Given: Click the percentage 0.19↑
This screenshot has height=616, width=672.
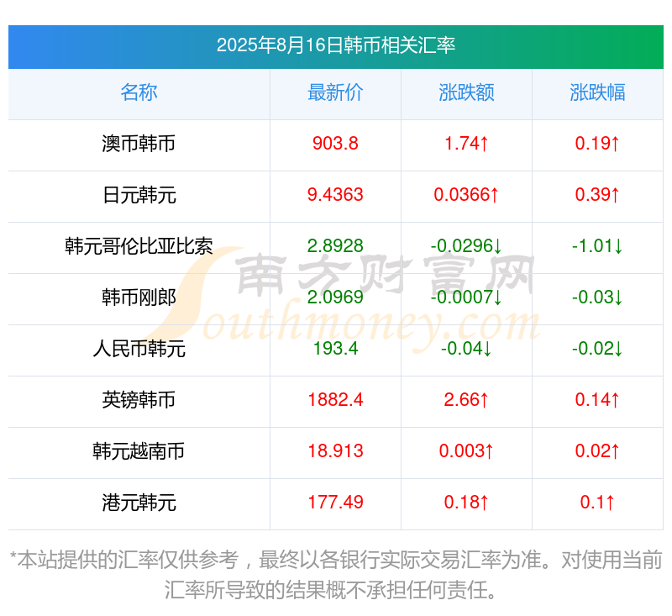Looking at the screenshot, I should 597,144.
